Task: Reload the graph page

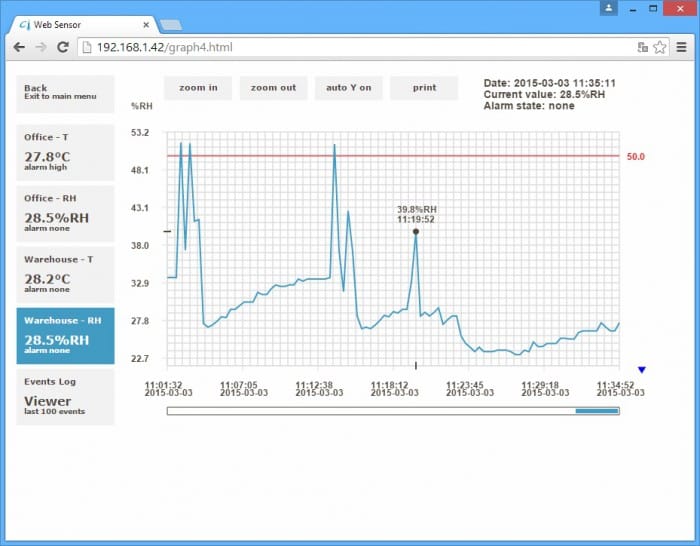Action: [x=63, y=47]
